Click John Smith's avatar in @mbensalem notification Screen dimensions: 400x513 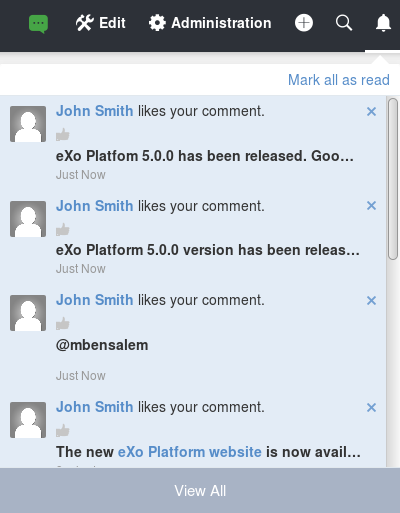(x=28, y=313)
